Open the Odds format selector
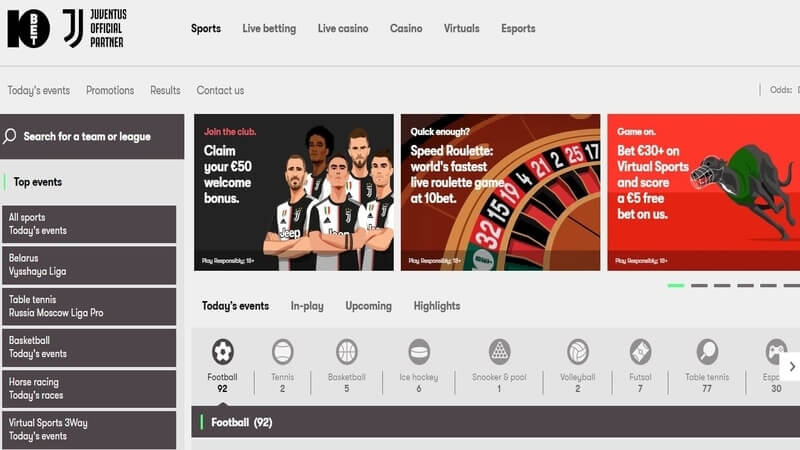800x450 pixels. (x=784, y=90)
